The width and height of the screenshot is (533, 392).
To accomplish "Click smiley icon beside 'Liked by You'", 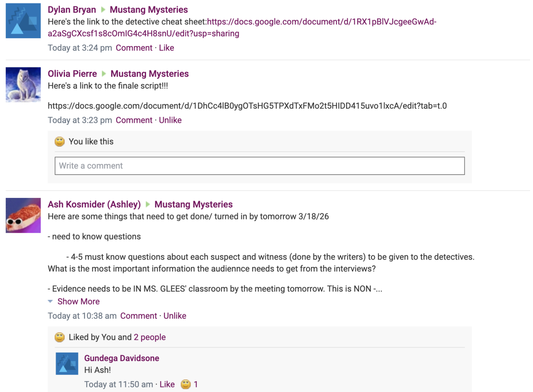I will [x=60, y=337].
